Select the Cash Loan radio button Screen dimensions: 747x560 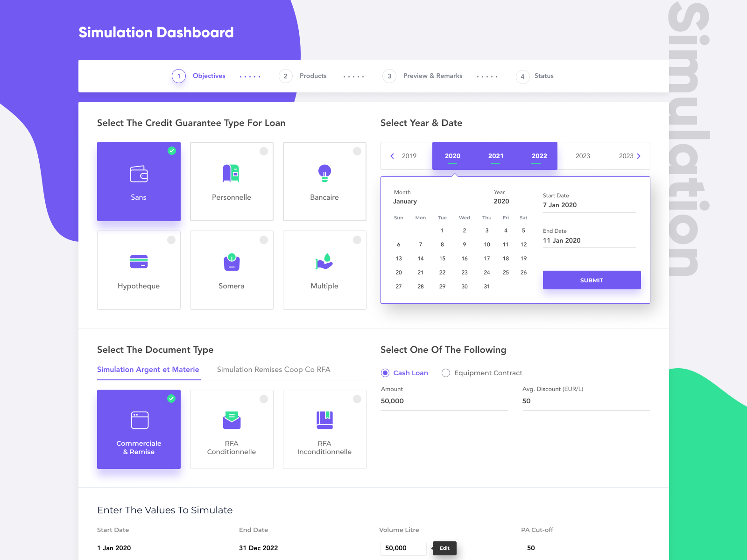click(x=385, y=373)
